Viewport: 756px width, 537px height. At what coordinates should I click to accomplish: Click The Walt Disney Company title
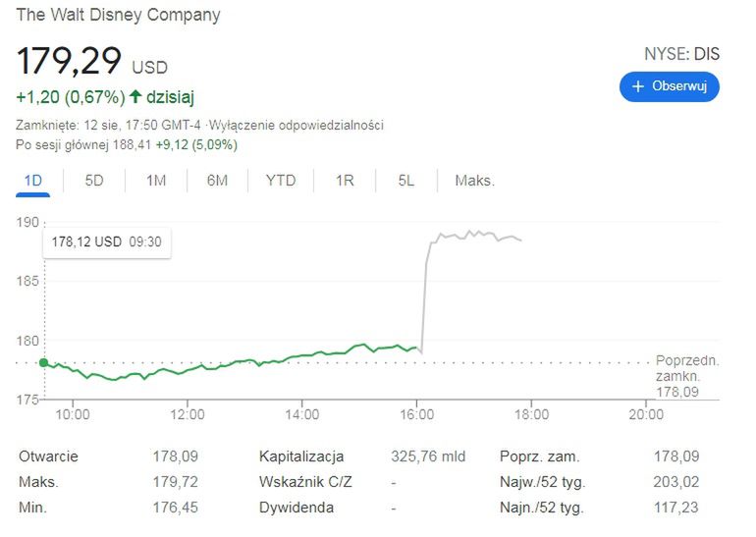[118, 15]
